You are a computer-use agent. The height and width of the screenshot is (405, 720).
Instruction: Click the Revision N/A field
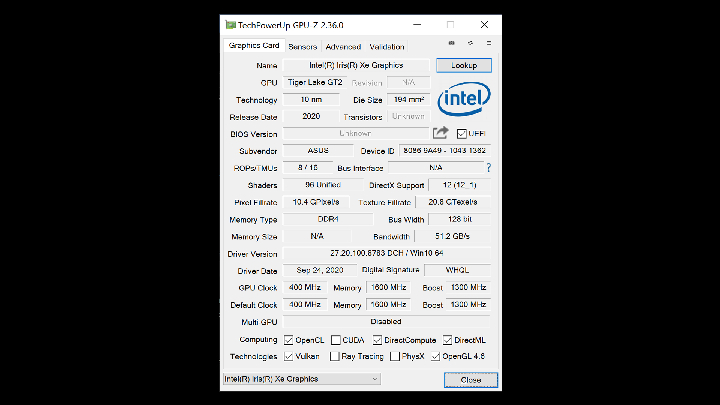click(x=409, y=82)
